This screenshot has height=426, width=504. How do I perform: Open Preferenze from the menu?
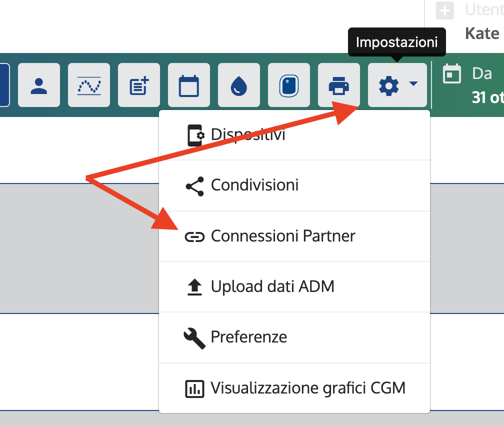pyautogui.click(x=294, y=337)
